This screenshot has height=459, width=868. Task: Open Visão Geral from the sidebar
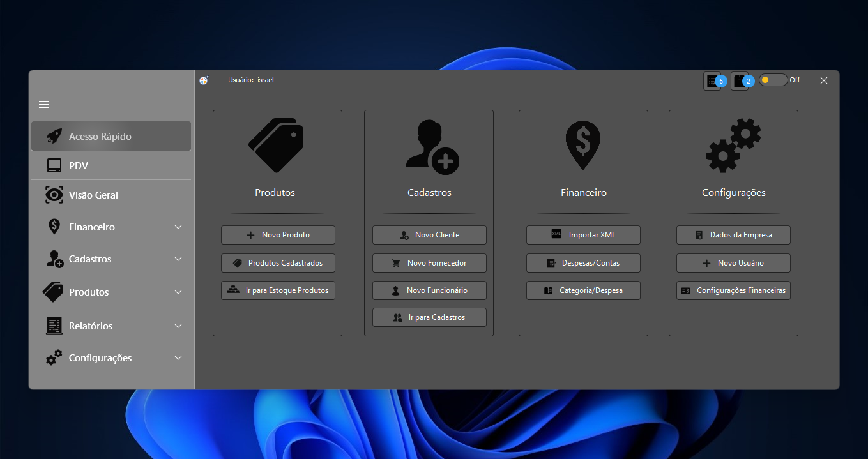[x=111, y=195]
